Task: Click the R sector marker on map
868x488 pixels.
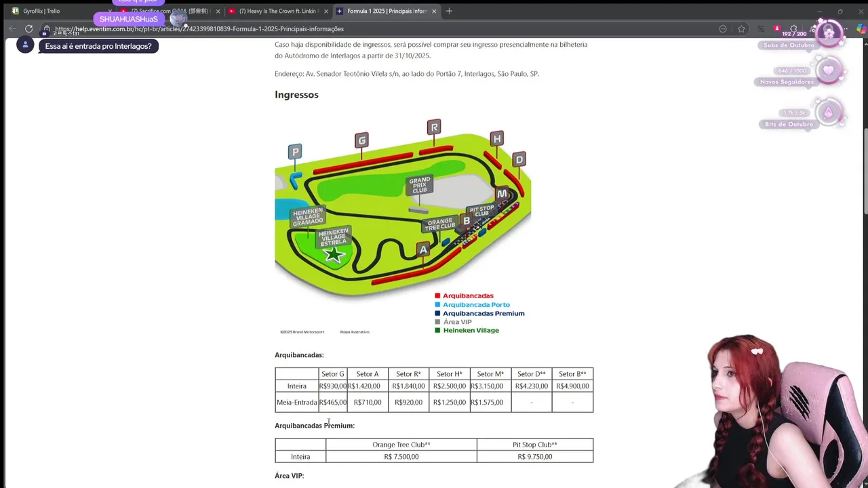Action: point(434,127)
